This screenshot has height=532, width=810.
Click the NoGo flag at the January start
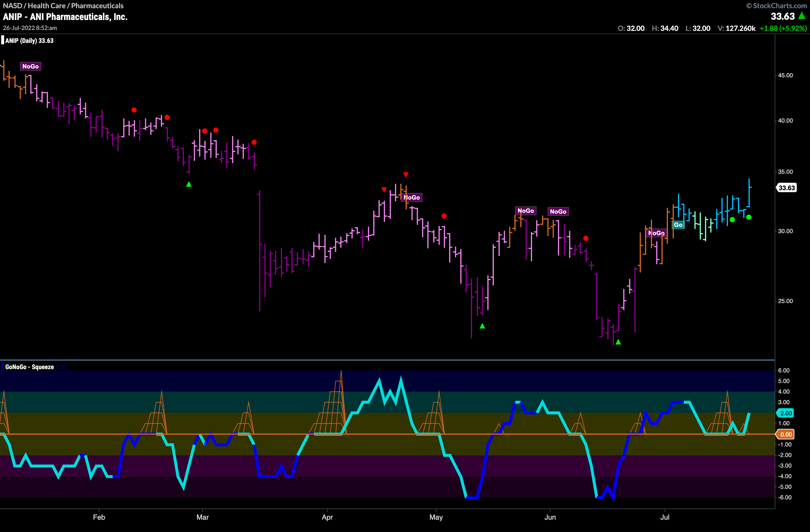point(30,66)
